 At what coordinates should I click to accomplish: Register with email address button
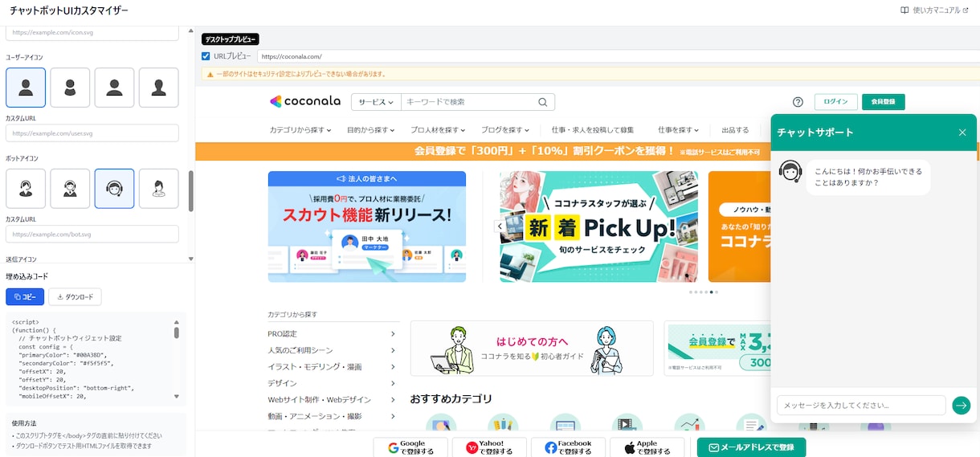click(751, 447)
